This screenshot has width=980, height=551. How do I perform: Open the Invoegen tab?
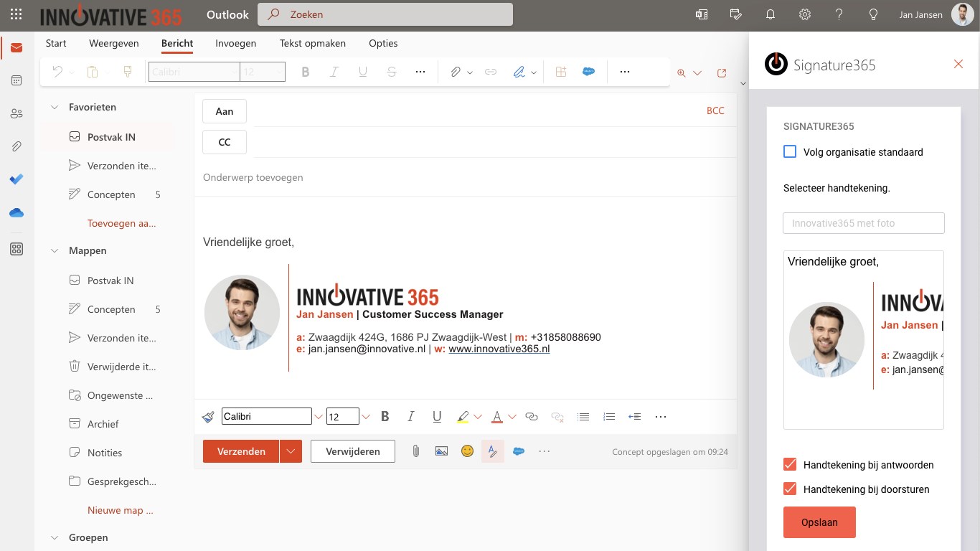236,43
